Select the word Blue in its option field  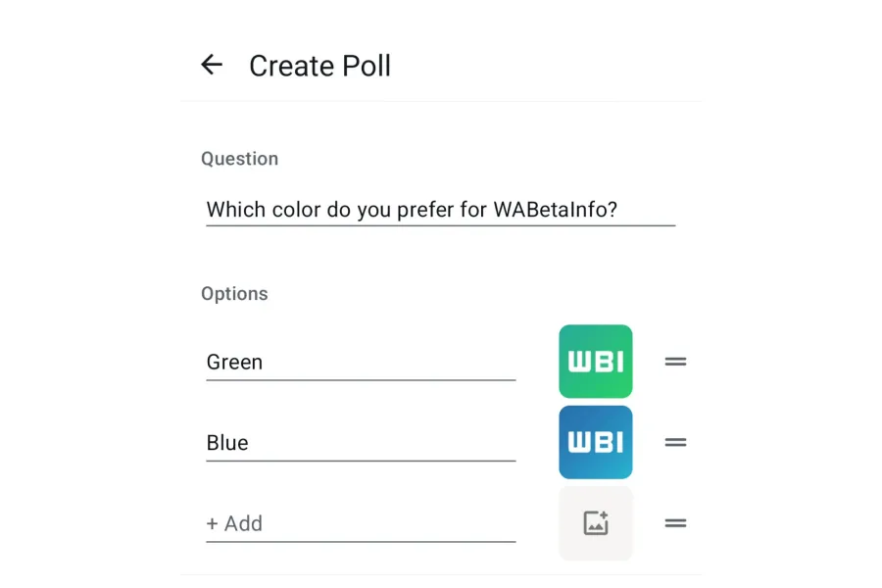(x=226, y=442)
